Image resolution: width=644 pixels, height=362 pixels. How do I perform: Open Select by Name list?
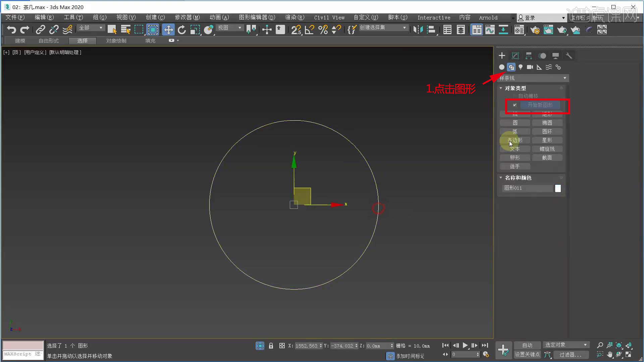coord(125,30)
